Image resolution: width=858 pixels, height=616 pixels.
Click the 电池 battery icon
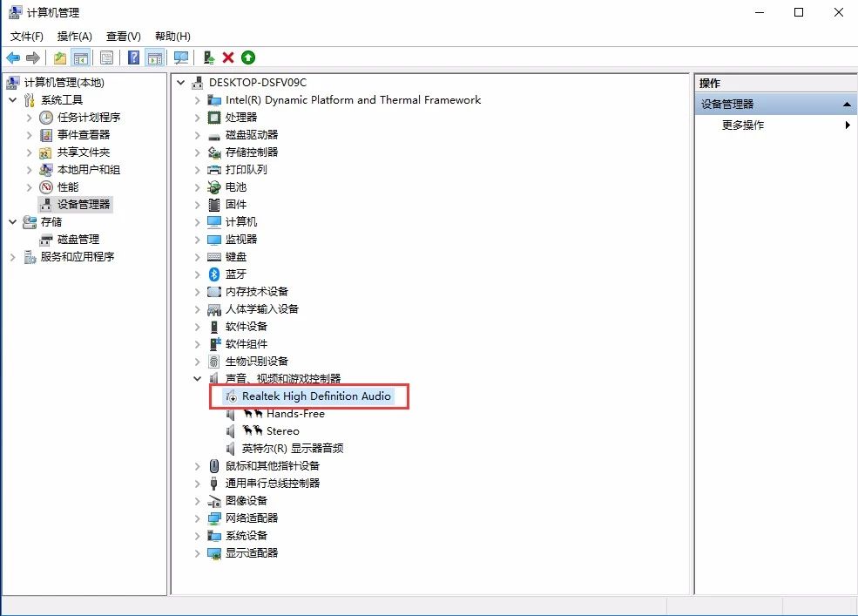click(x=214, y=187)
